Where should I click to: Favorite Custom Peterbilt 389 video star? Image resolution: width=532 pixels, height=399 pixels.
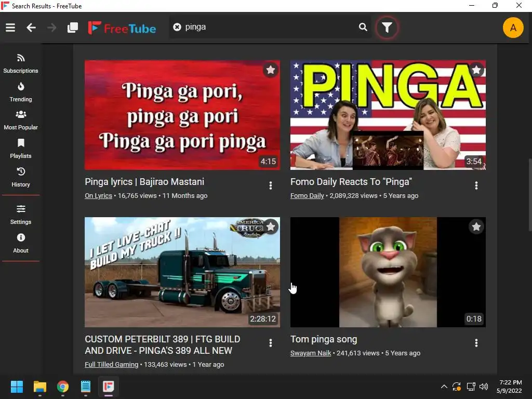coord(270,227)
